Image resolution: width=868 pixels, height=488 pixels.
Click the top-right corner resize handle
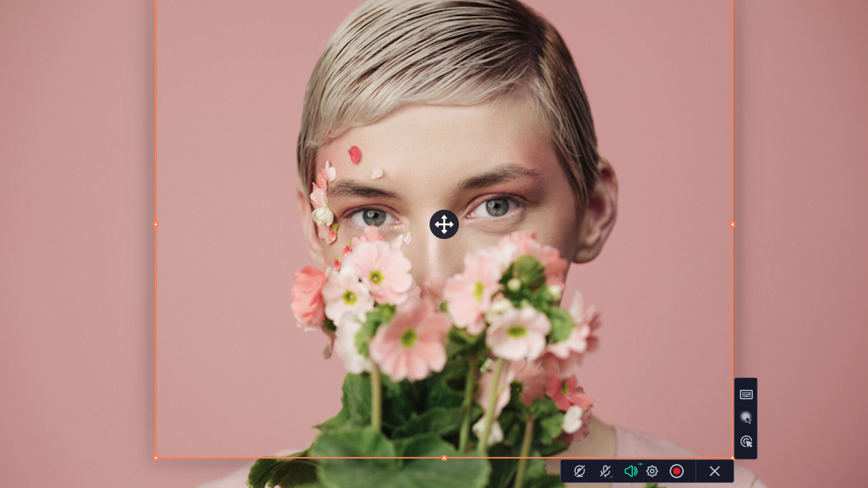click(732, 2)
